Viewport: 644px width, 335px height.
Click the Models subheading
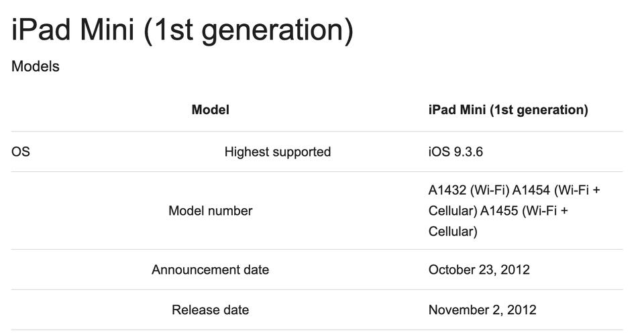(36, 66)
